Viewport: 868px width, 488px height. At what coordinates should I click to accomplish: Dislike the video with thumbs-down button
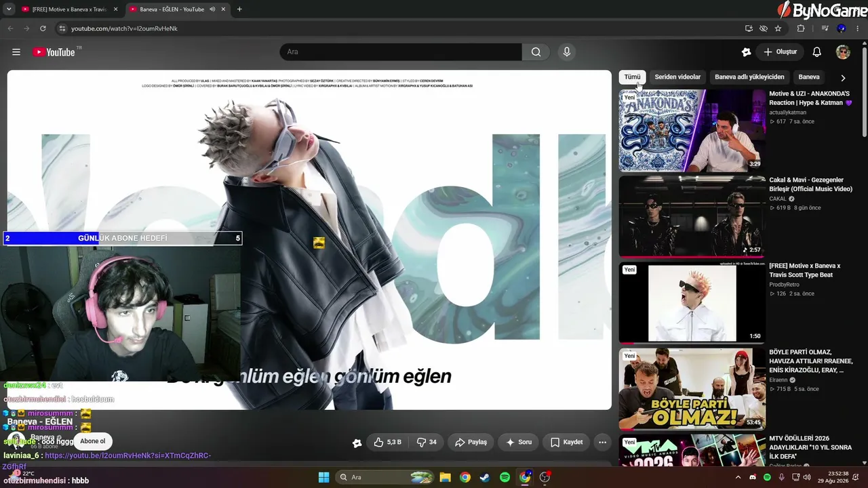pyautogui.click(x=427, y=443)
